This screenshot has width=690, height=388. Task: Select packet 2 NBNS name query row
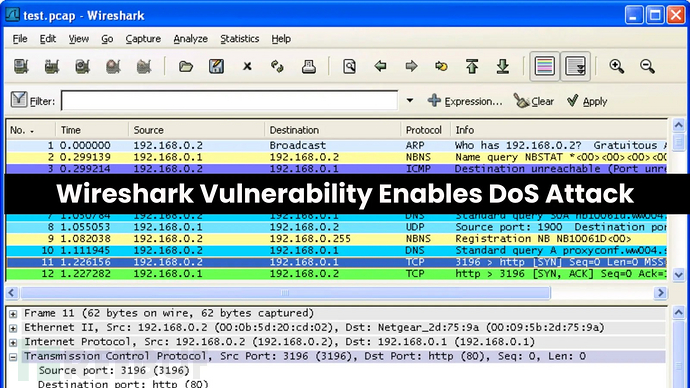click(337, 157)
